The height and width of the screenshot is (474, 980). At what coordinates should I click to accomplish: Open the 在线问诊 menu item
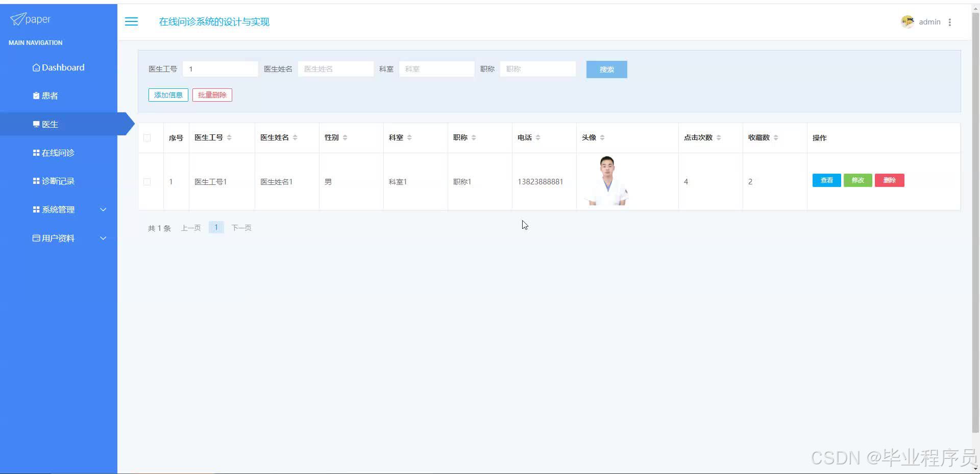(x=59, y=153)
